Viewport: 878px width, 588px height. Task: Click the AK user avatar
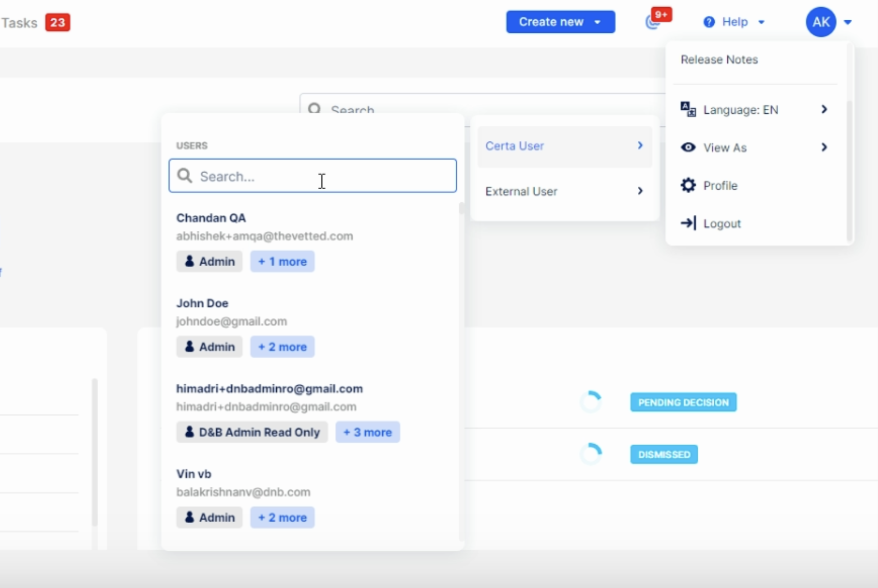[821, 22]
